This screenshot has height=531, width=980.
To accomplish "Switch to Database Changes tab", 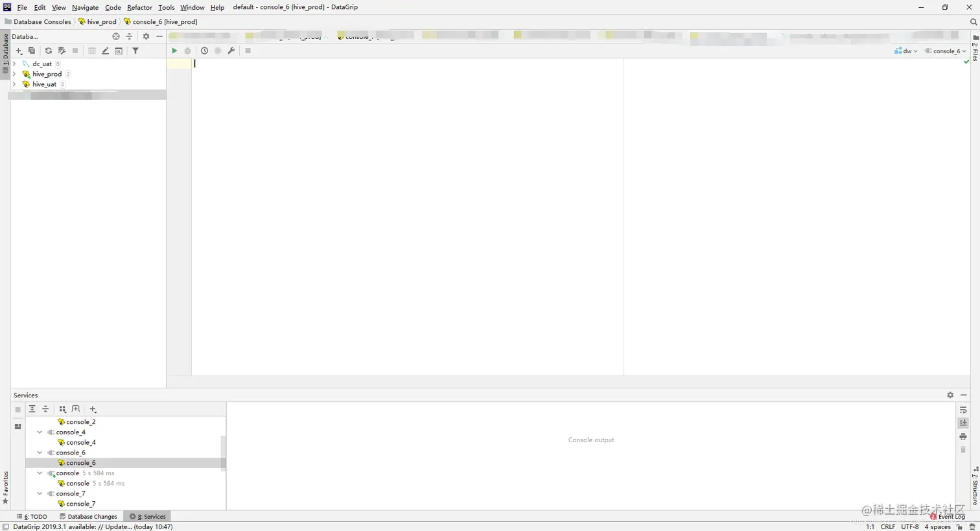I will (x=88, y=517).
